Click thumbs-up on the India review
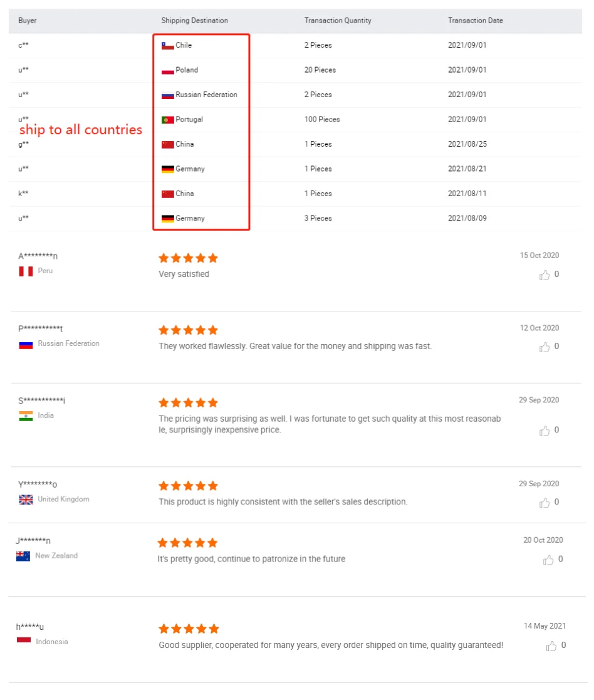This screenshot has width=594, height=700. [x=544, y=431]
